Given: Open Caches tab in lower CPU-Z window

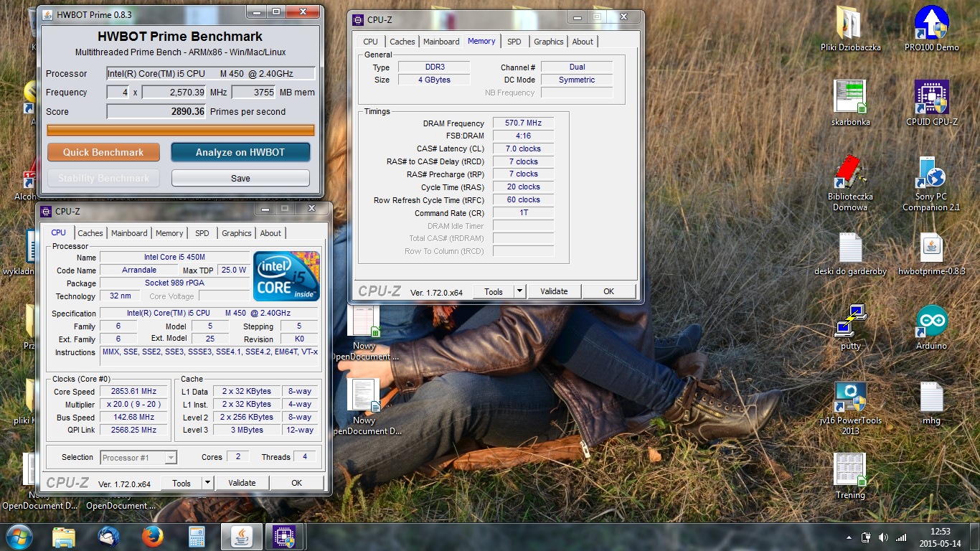Looking at the screenshot, I should pyautogui.click(x=90, y=233).
